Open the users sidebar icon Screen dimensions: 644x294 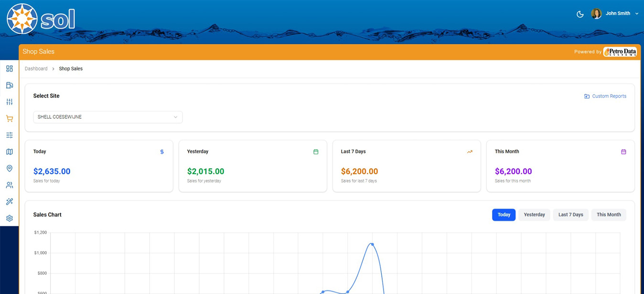tap(9, 185)
